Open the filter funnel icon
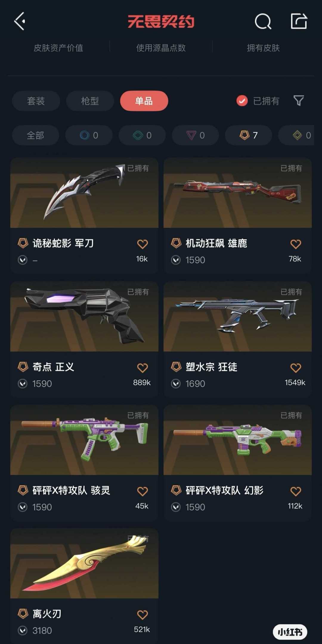 pyautogui.click(x=298, y=101)
